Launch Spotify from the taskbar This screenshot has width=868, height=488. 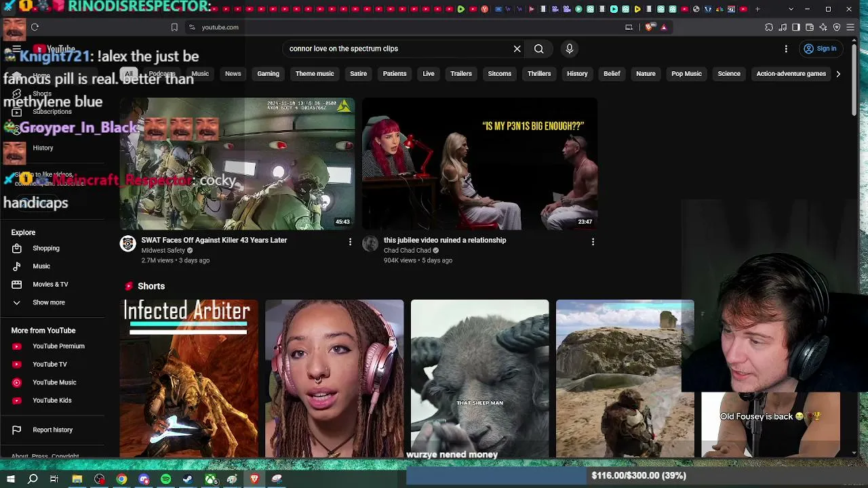pyautogui.click(x=166, y=479)
